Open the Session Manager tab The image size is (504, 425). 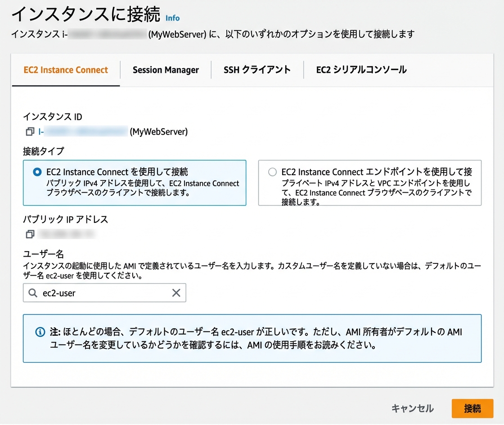point(166,70)
